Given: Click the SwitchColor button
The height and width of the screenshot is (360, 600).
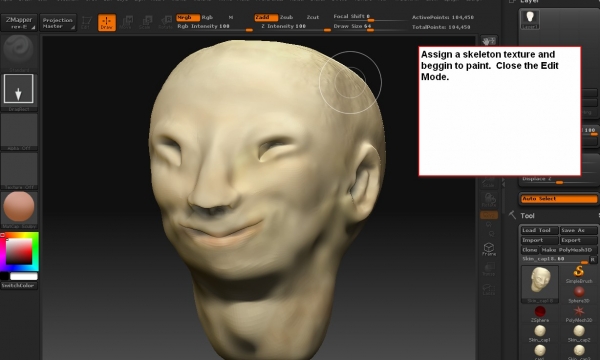Looking at the screenshot, I should 19,286.
